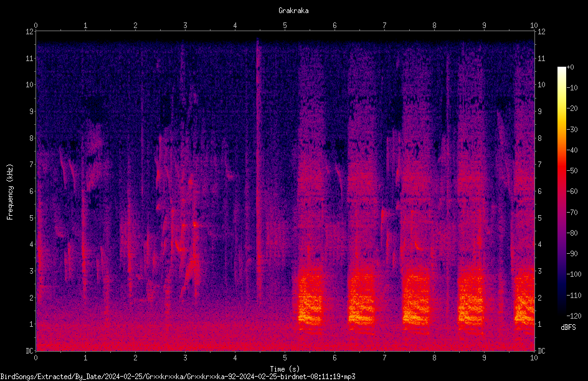Click the 12 kHz tick on the left axis

pos(29,32)
